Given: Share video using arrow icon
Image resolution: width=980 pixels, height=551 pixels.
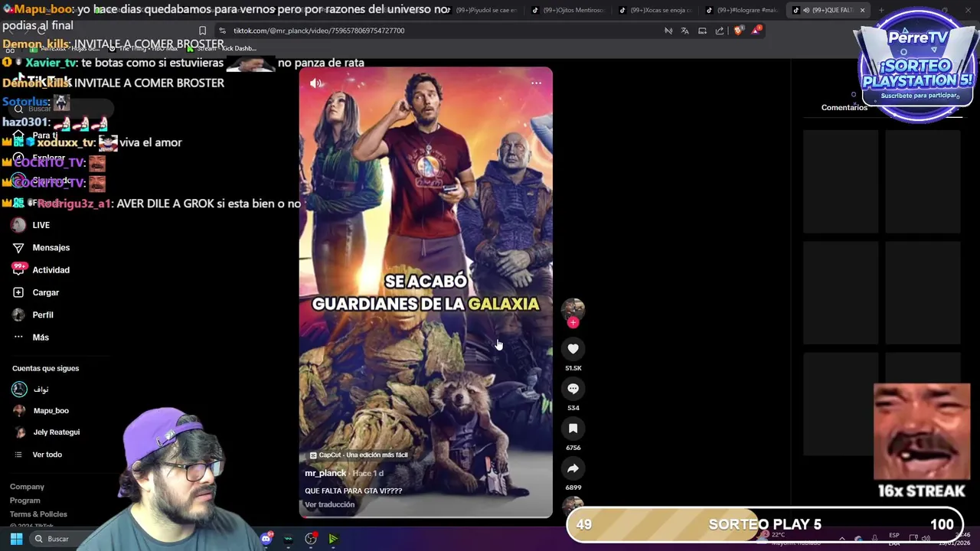Looking at the screenshot, I should tap(573, 468).
